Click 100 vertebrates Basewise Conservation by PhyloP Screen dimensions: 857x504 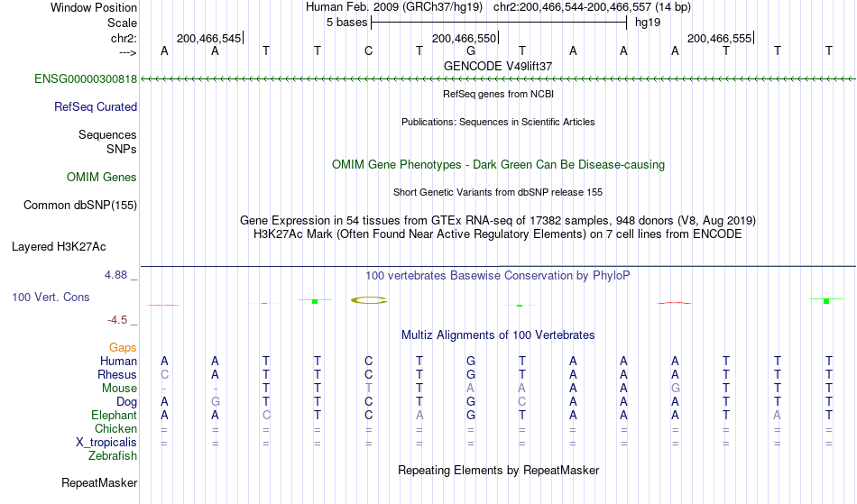[x=498, y=275]
